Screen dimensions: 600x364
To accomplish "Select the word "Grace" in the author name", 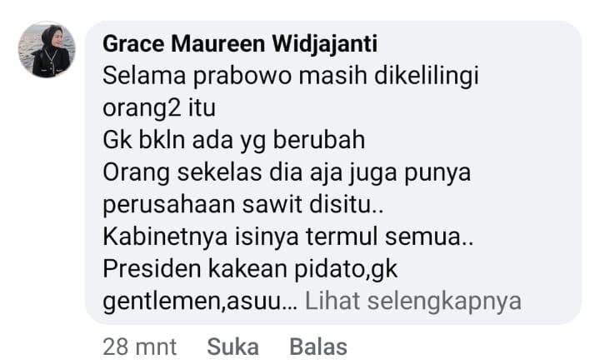I will (133, 43).
